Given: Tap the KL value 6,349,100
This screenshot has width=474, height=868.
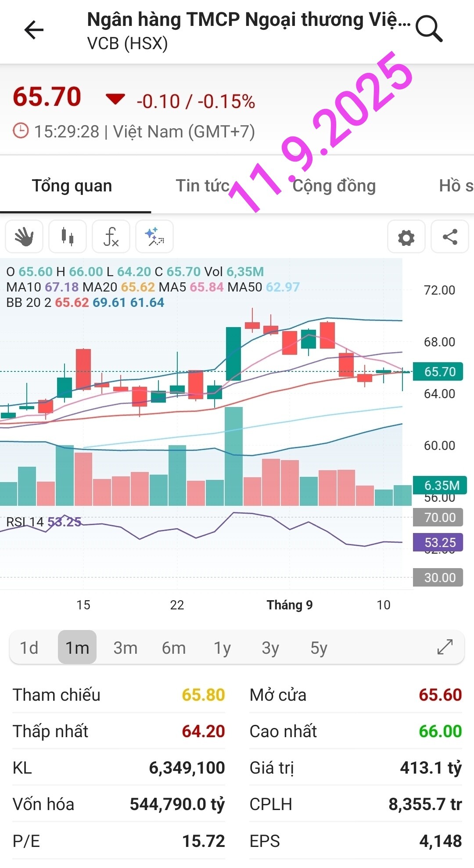Looking at the screenshot, I should click(x=187, y=768).
